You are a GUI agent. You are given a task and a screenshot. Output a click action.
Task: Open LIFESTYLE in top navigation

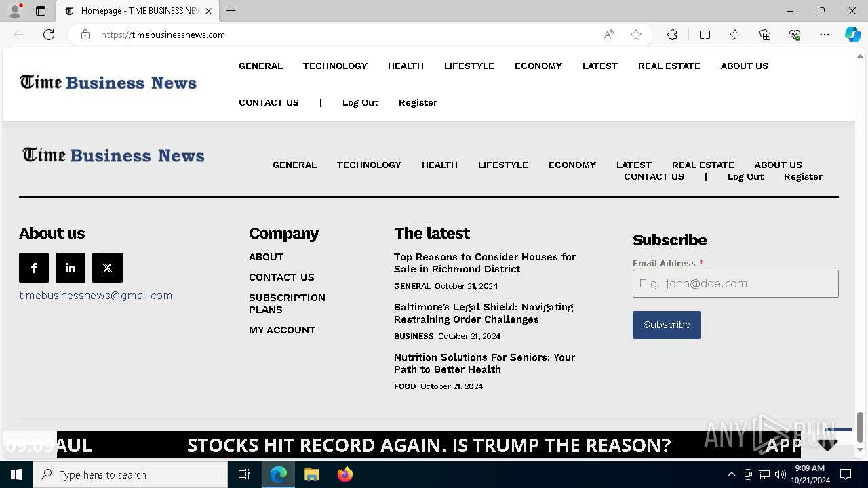(x=469, y=66)
